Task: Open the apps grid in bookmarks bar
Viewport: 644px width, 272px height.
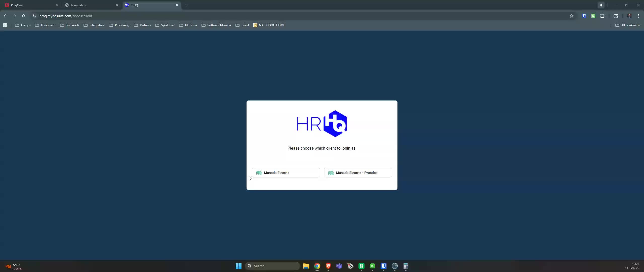Action: pyautogui.click(x=5, y=25)
